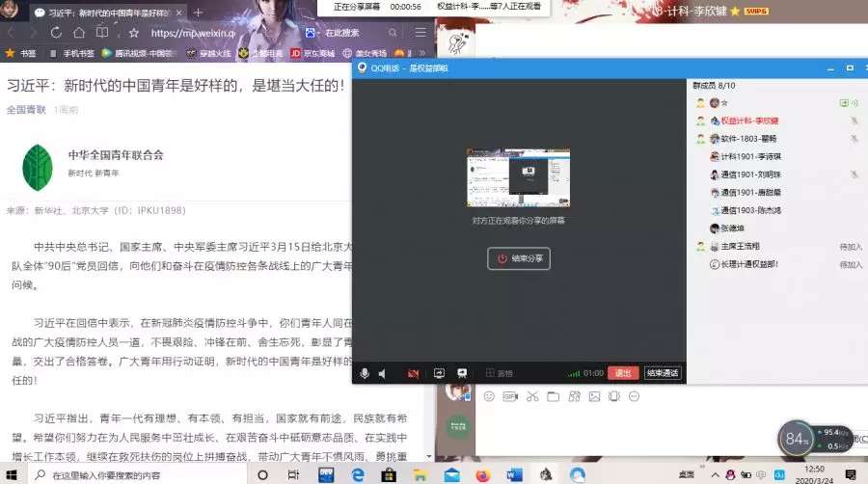Image resolution: width=868 pixels, height=484 pixels.
Task: Open the browser hamburger menu
Action: [420, 32]
